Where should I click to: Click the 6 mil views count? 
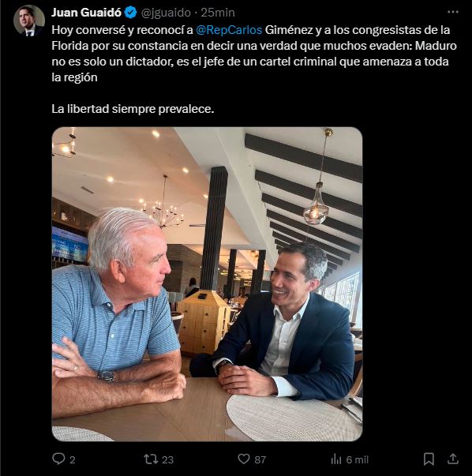coord(358,459)
